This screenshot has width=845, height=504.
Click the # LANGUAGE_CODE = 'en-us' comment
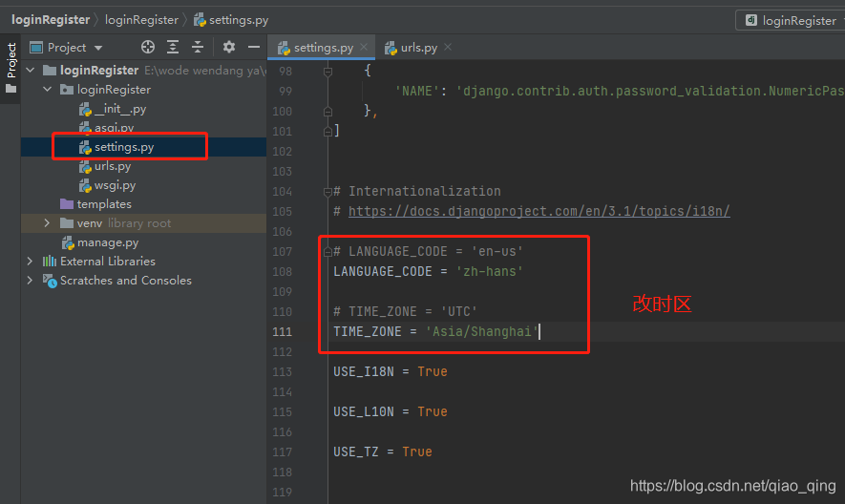(428, 252)
